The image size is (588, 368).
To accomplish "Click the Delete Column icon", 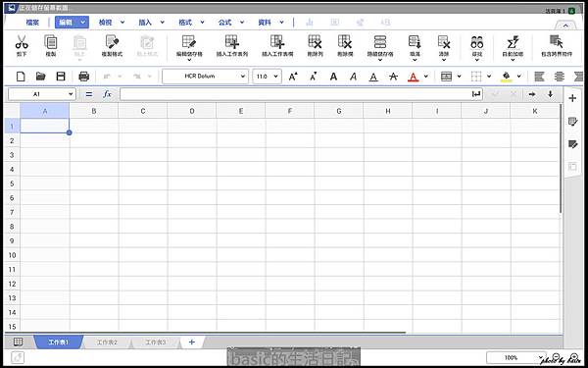I will tap(345, 42).
